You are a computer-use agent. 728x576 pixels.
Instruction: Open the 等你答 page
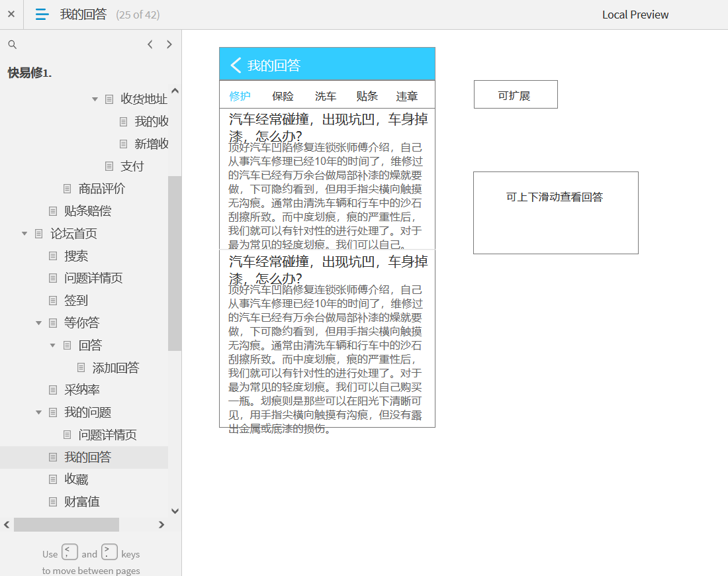click(x=81, y=323)
